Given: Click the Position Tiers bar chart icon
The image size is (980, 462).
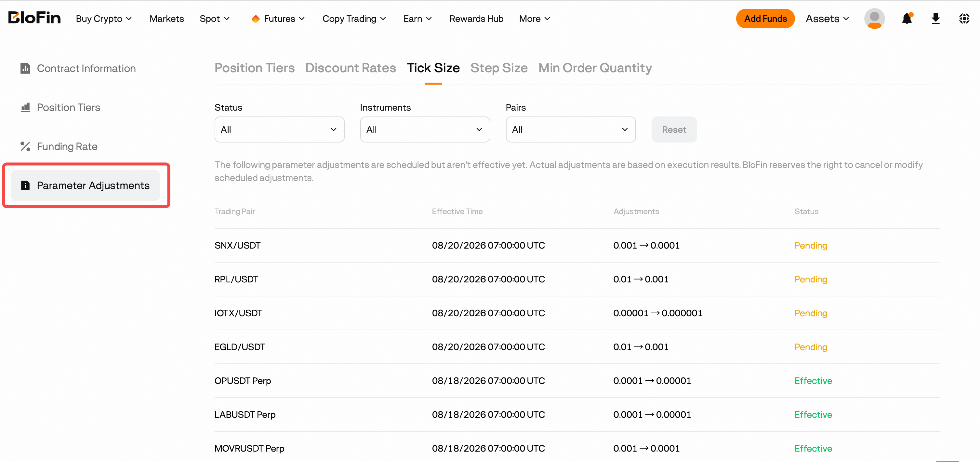Looking at the screenshot, I should [x=25, y=107].
